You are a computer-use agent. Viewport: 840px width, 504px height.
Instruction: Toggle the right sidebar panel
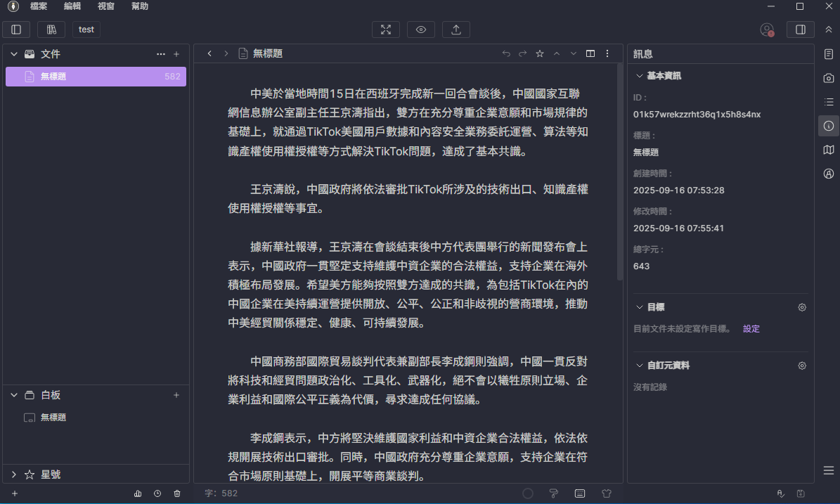click(x=801, y=30)
